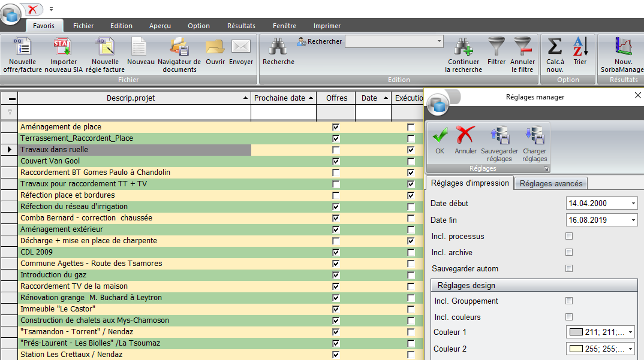Click the Recherche binoculars icon
Image resolution: width=644 pixels, height=360 pixels.
pos(278,46)
